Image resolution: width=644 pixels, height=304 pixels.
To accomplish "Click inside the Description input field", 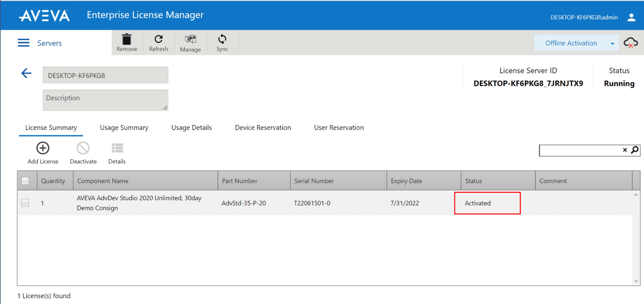I will pos(105,100).
